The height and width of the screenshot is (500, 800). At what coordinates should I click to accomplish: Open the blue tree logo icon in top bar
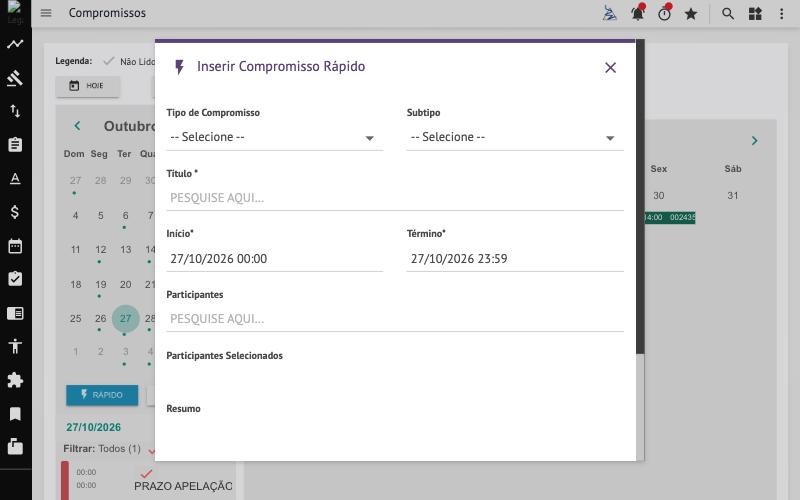[x=610, y=13]
